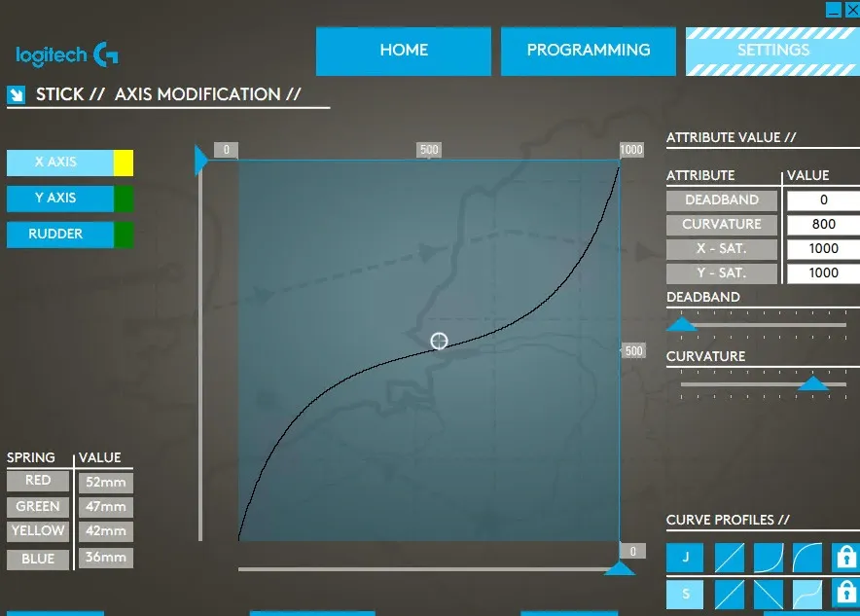Click the yellow swatch next to X AXIS
Image resolution: width=860 pixels, height=616 pixels.
coord(124,163)
